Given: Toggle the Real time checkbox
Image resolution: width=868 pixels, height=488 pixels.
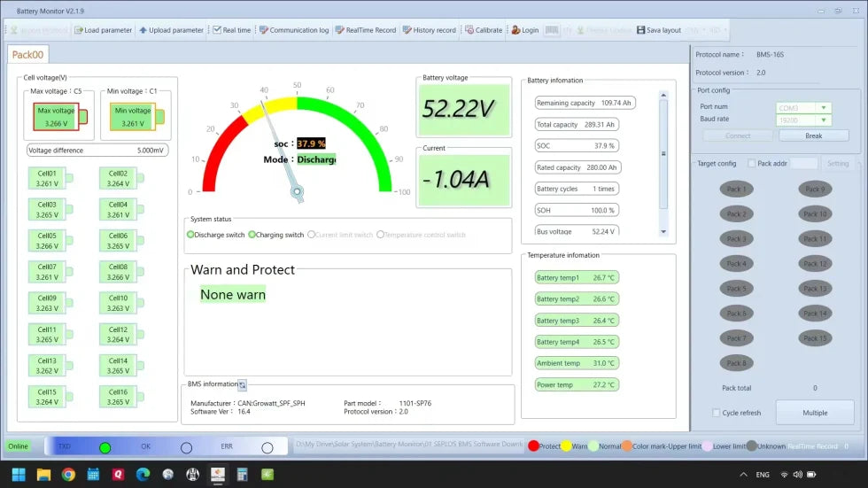Looking at the screenshot, I should (x=217, y=30).
